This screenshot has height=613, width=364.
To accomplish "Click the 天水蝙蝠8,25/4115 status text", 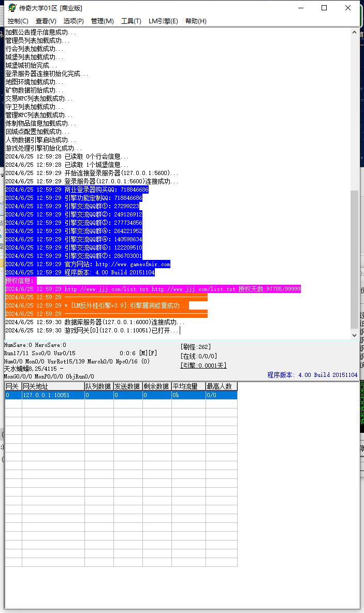I will [x=34, y=369].
